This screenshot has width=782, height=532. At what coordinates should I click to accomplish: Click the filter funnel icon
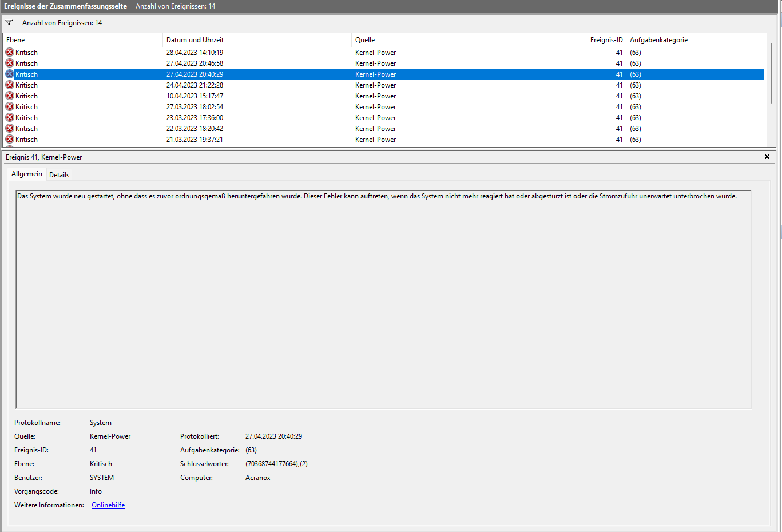(9, 22)
